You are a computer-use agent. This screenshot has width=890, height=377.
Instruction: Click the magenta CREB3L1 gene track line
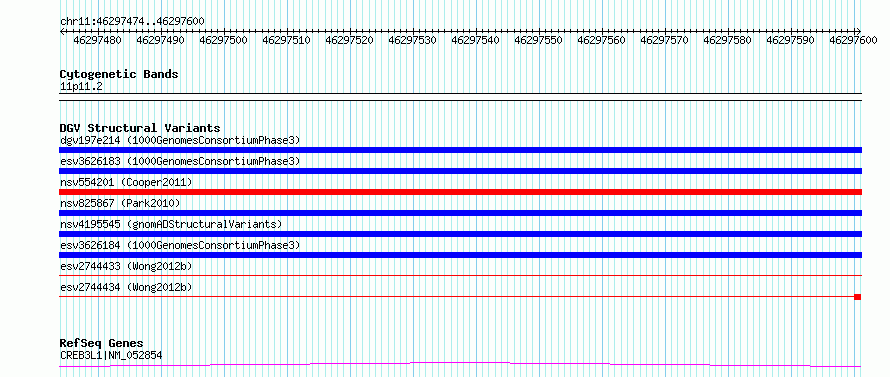click(x=460, y=364)
